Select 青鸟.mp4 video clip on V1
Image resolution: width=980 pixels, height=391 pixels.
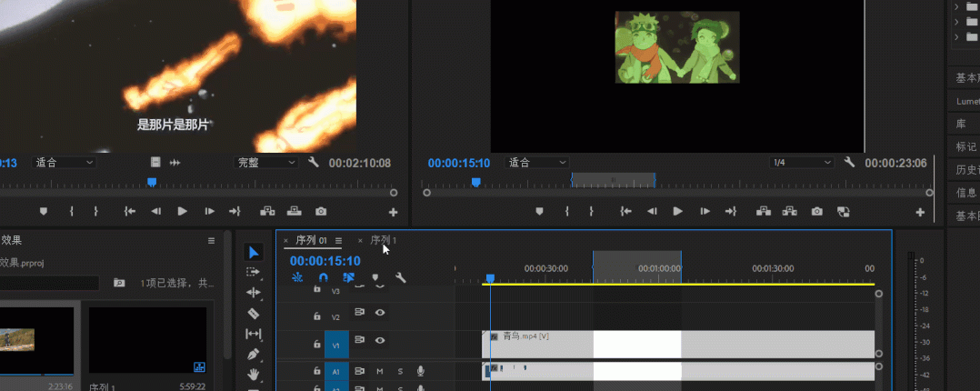point(678,344)
